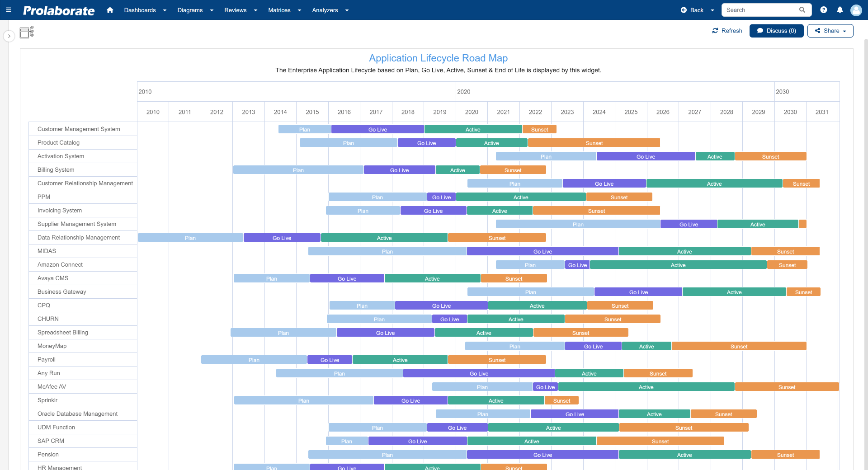Select the MoneyMap row label
868x470 pixels.
coord(52,346)
